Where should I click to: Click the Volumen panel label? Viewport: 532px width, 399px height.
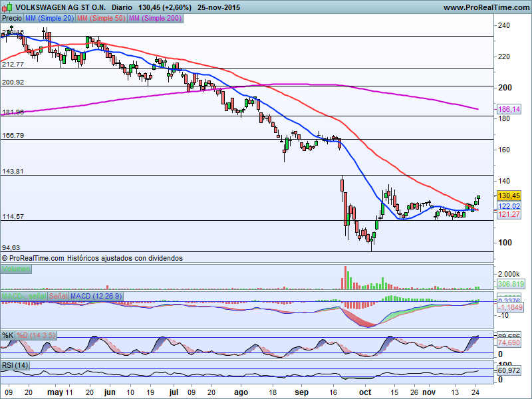16,269
